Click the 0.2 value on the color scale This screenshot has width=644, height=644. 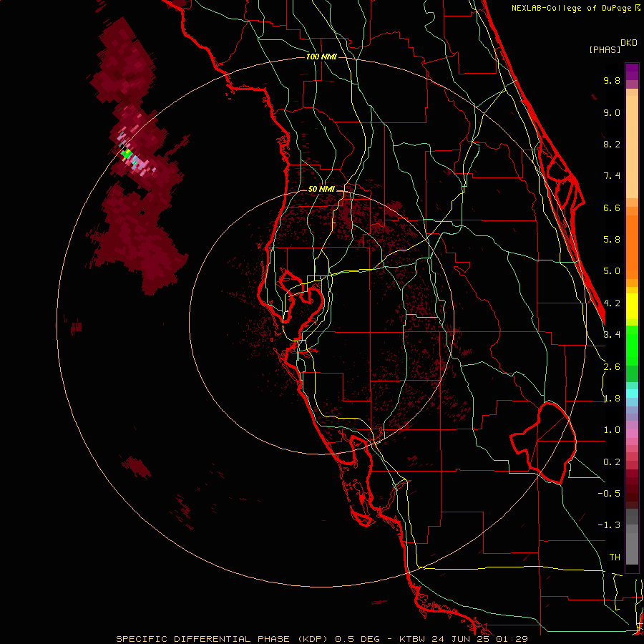pyautogui.click(x=612, y=462)
